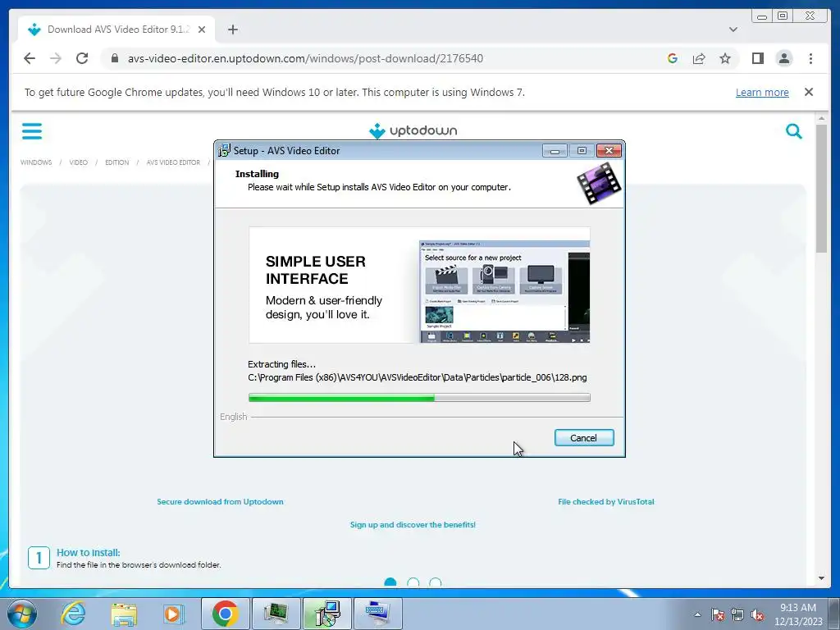Viewport: 840px width, 630px height.
Task: Click the setup icon in installer title bar
Action: pos(224,151)
